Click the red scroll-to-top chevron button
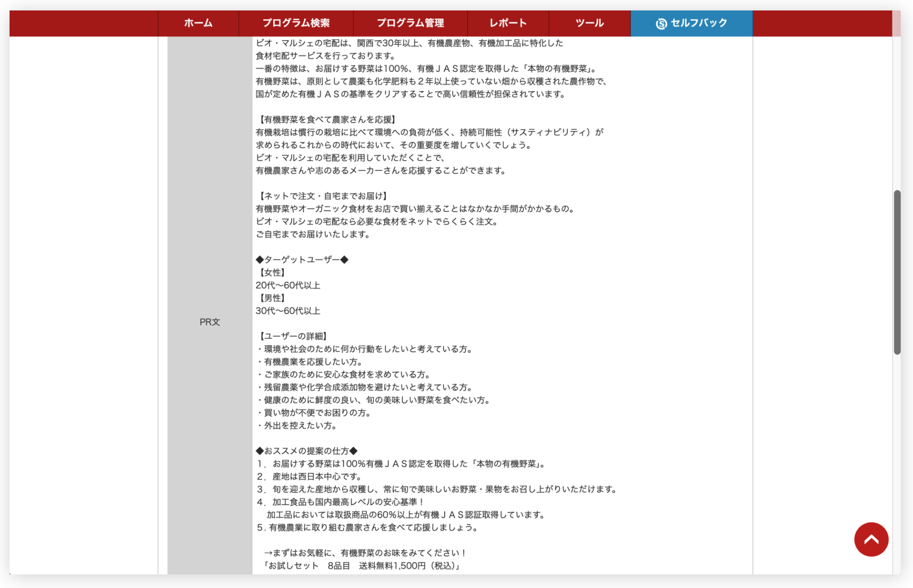 [871, 539]
